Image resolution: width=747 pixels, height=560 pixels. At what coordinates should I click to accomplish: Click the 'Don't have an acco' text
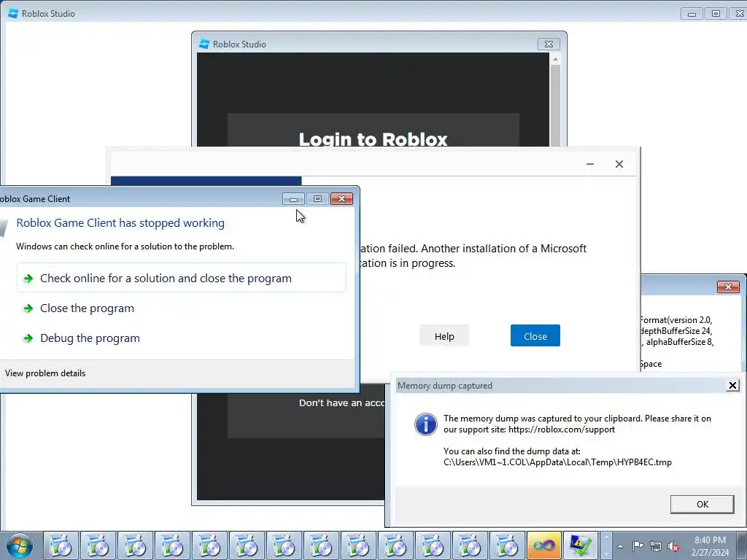[x=341, y=402]
